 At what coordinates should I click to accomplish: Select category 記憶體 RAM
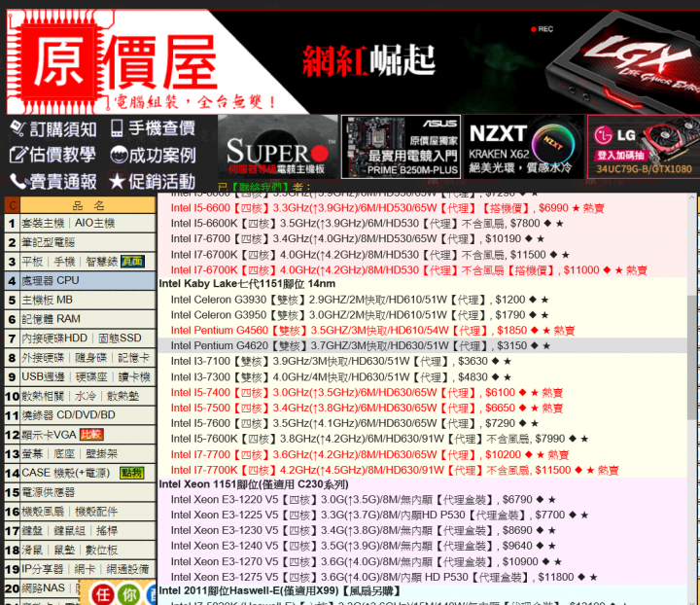click(87, 319)
